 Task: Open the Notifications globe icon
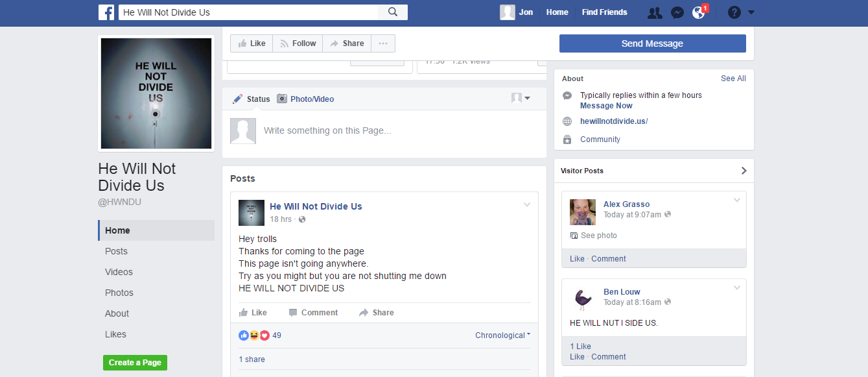tap(699, 12)
